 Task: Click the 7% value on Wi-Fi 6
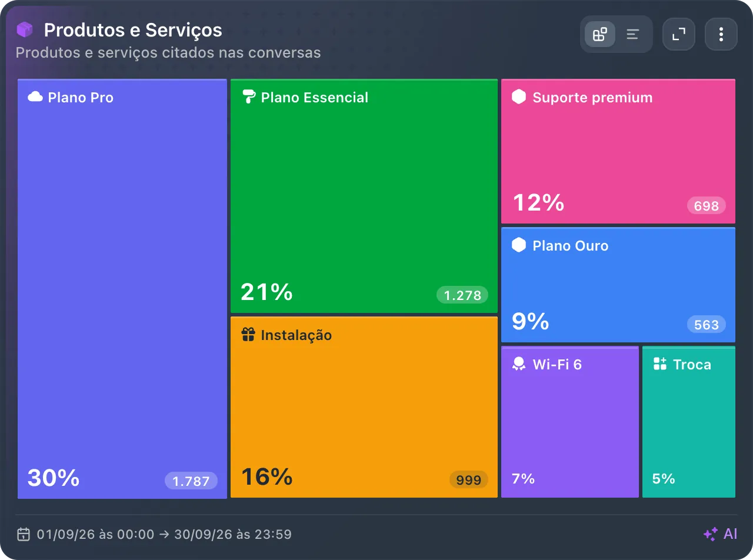524,479
